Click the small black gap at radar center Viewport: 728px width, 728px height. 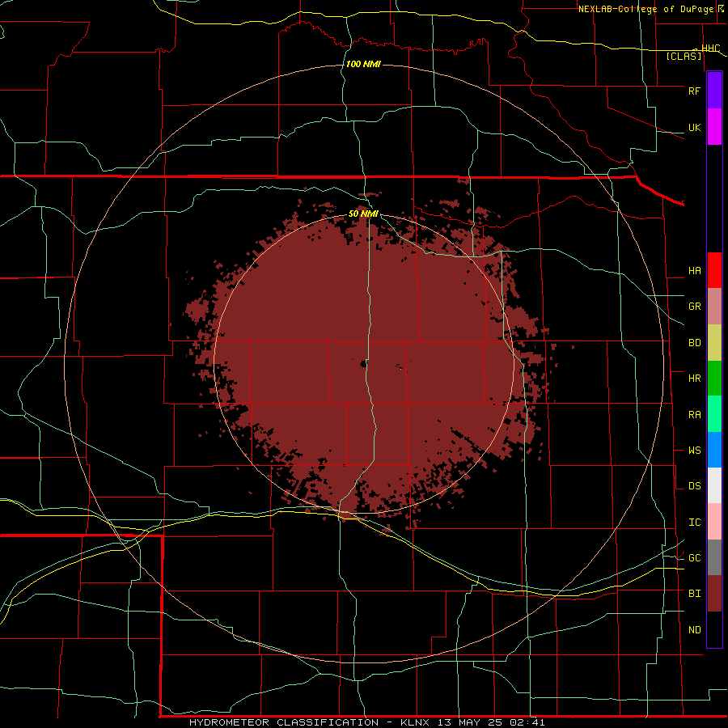[363, 363]
